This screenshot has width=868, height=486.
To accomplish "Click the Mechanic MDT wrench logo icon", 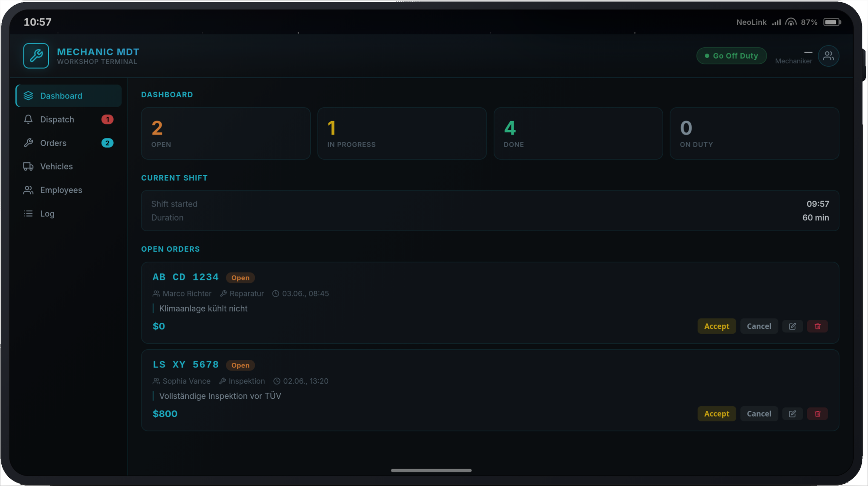I will click(36, 56).
